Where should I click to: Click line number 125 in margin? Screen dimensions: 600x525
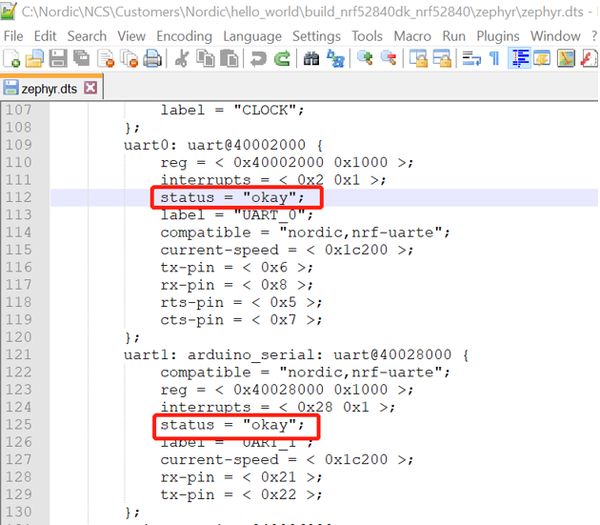click(x=18, y=424)
